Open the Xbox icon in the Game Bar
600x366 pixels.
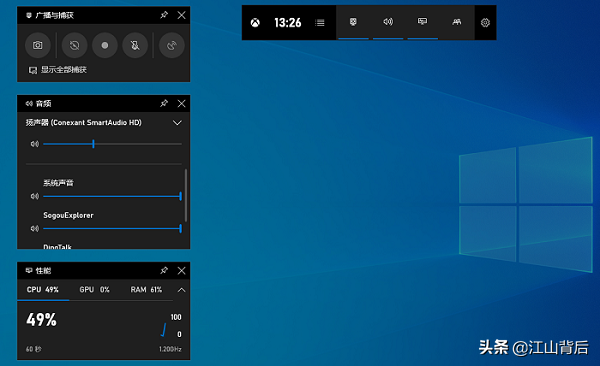coord(255,23)
